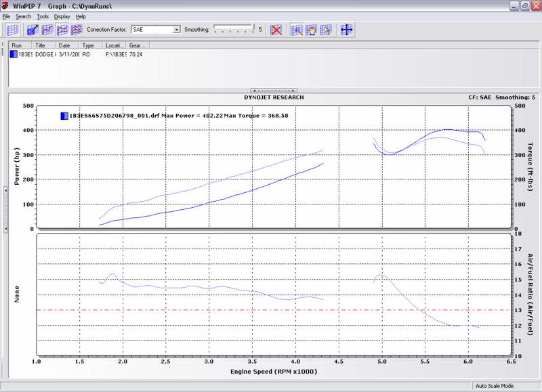Open the Display menu
Image resolution: width=542 pixels, height=392 pixels.
point(63,16)
